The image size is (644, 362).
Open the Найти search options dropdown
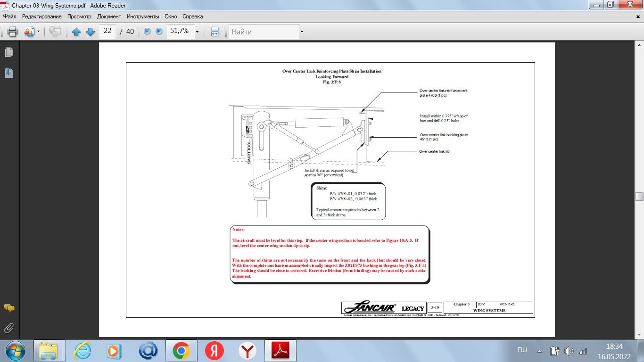coord(302,32)
